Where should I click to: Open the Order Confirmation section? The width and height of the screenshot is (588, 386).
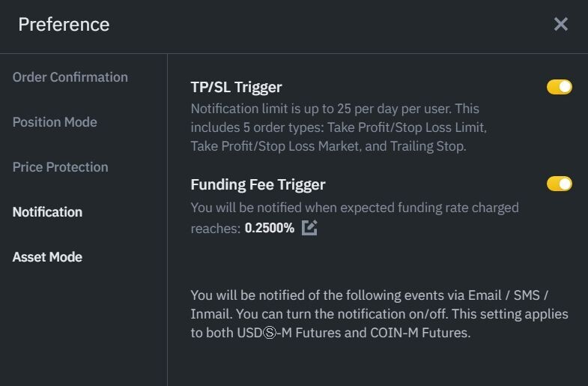[70, 77]
